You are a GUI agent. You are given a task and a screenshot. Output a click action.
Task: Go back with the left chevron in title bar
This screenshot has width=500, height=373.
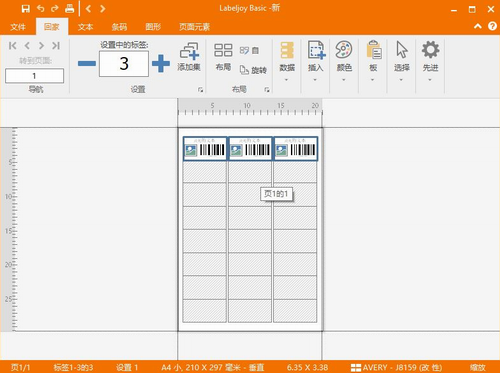88,8
